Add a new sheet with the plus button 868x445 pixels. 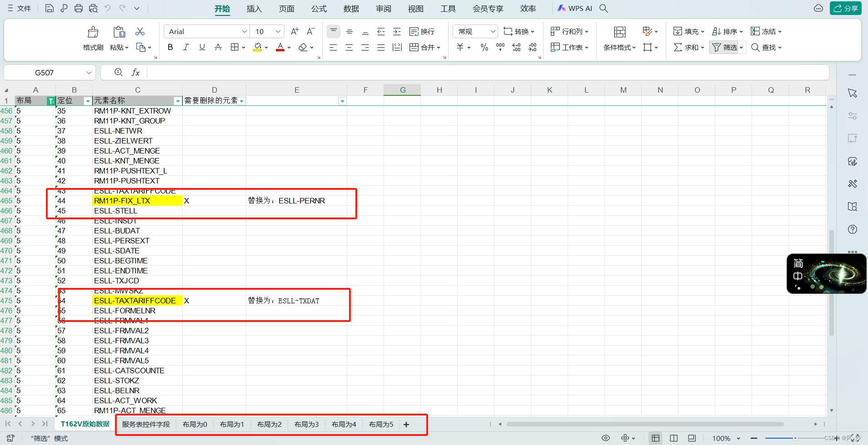tap(406, 424)
